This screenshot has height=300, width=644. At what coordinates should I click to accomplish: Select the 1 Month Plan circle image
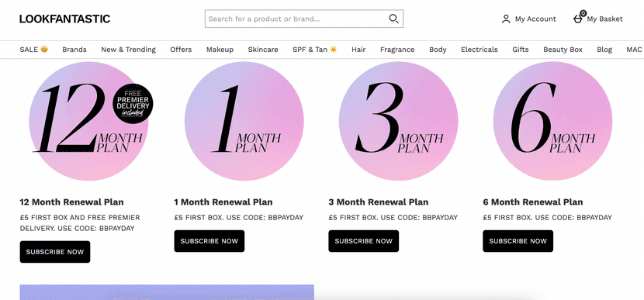[x=244, y=121]
